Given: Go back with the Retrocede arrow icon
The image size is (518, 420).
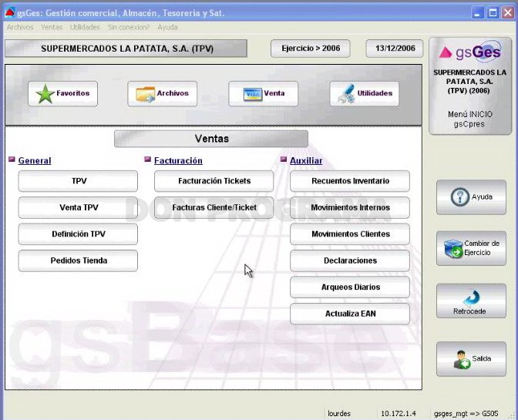Looking at the screenshot, I should (472, 297).
